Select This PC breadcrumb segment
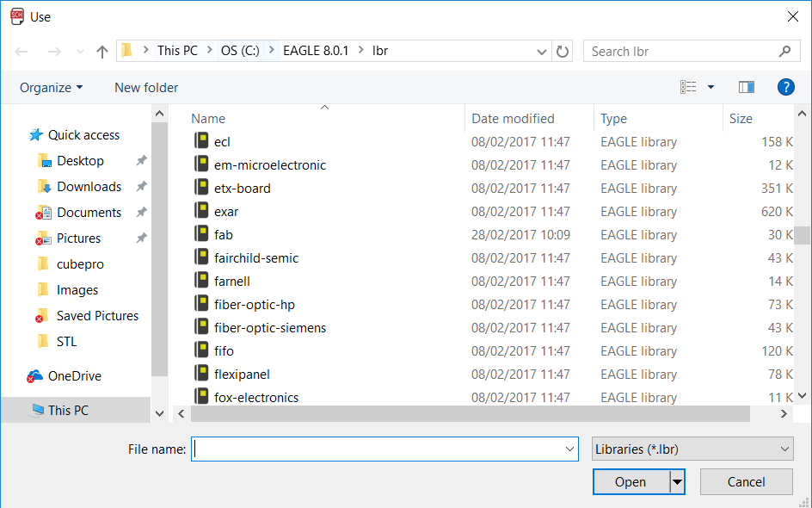The height and width of the screenshot is (508, 812). click(x=177, y=51)
